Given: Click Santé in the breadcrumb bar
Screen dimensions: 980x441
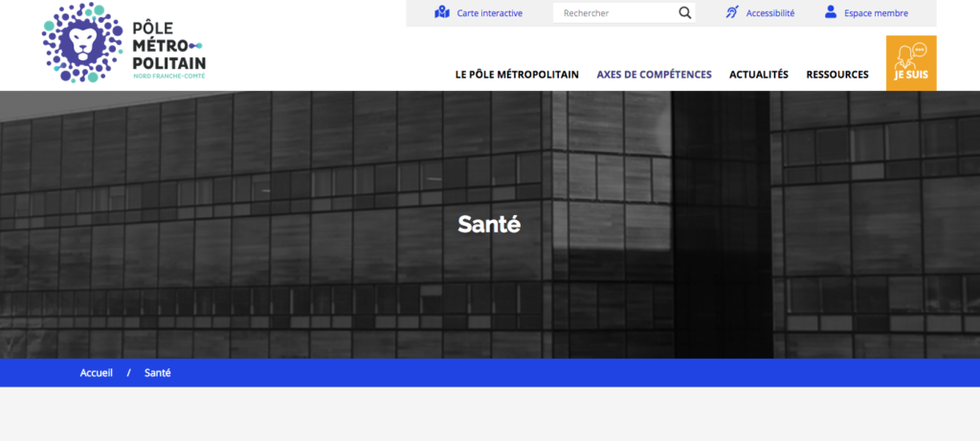Looking at the screenshot, I should [x=157, y=373].
